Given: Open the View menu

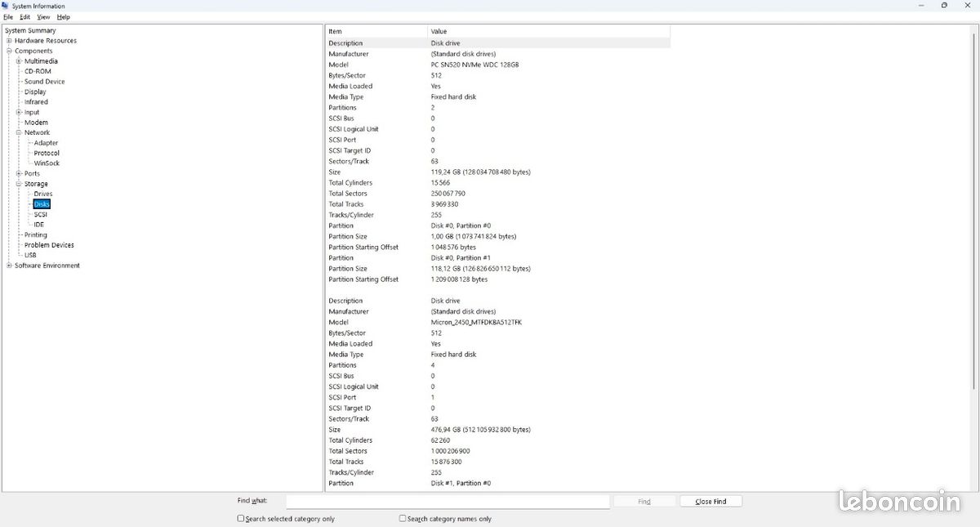Looking at the screenshot, I should 43,17.
